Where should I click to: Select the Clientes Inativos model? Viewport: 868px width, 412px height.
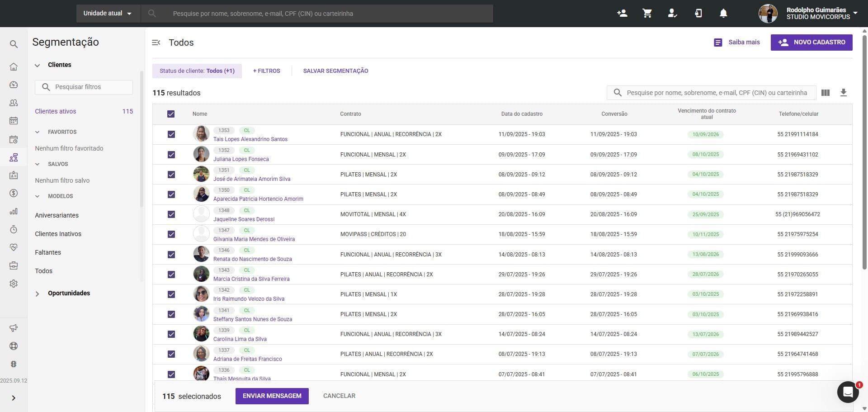[58, 234]
